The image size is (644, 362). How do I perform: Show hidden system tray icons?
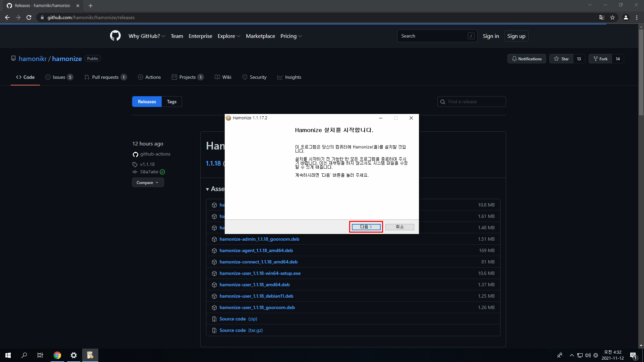[572, 355]
